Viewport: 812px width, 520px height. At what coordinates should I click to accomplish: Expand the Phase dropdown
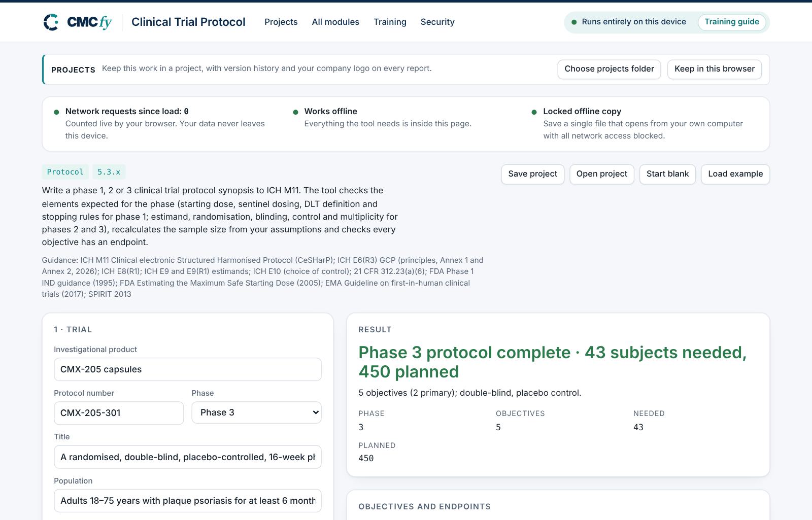(256, 412)
